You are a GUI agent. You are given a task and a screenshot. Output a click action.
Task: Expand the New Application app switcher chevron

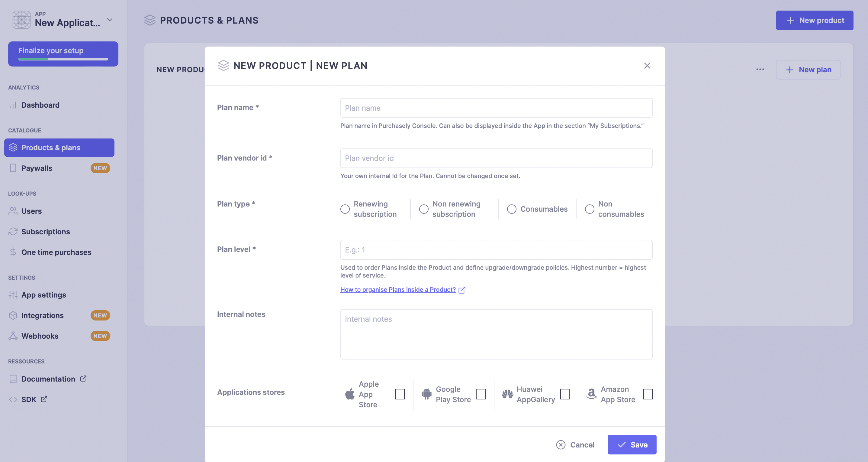tap(110, 20)
